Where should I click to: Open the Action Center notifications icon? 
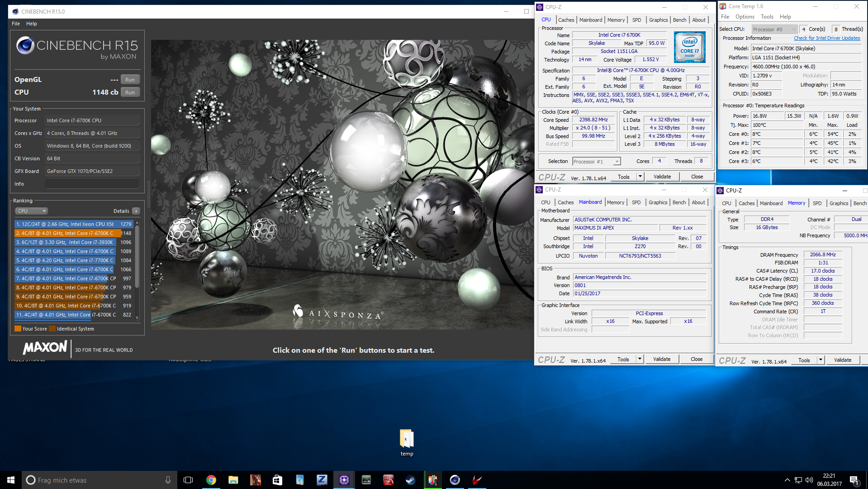[854, 480]
